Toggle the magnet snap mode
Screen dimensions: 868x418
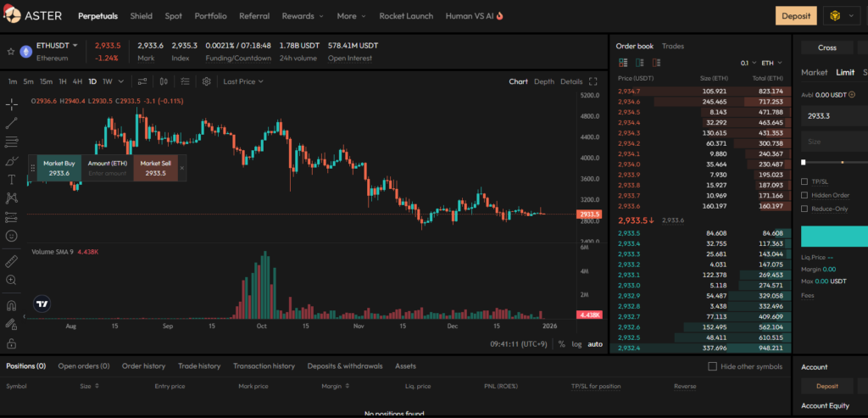11,305
